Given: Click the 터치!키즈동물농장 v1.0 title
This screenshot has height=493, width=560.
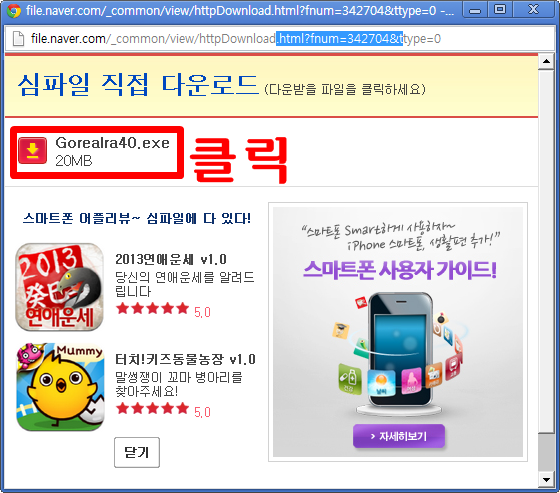Looking at the screenshot, I should [185, 359].
